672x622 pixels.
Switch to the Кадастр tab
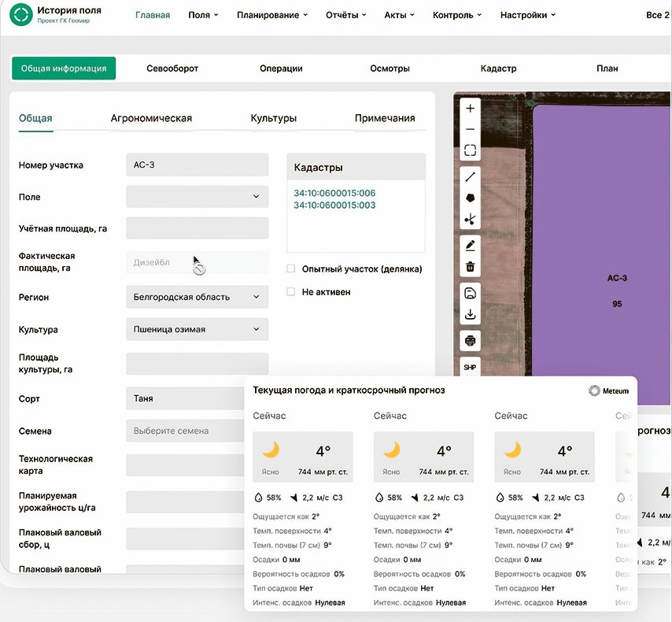coord(498,68)
